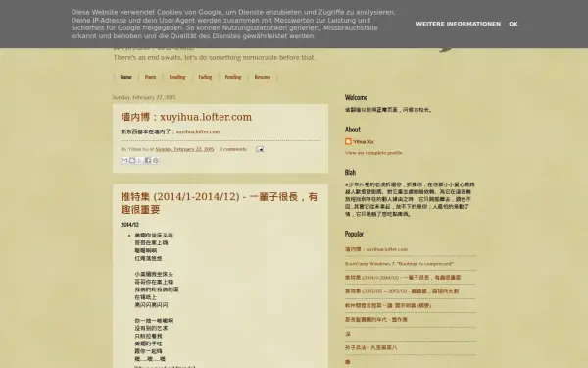Open the Poem tab
The width and height of the screenshot is (588, 368).
(150, 77)
